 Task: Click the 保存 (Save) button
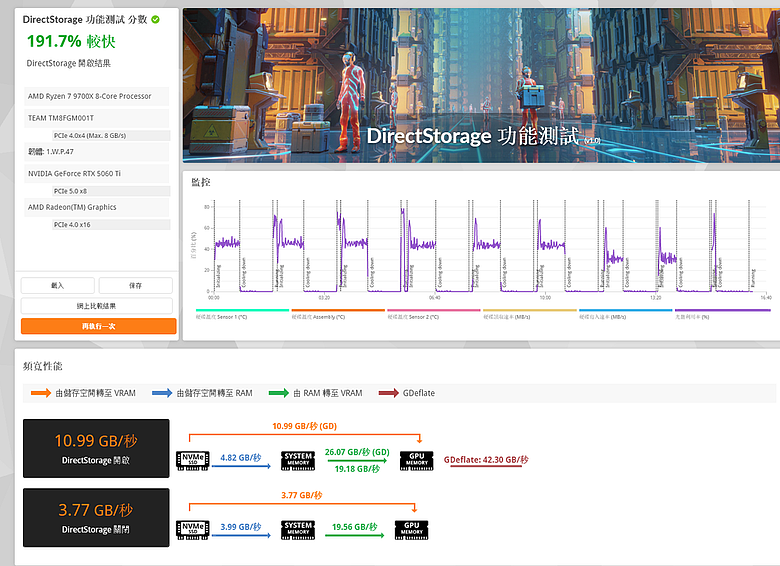click(x=135, y=285)
